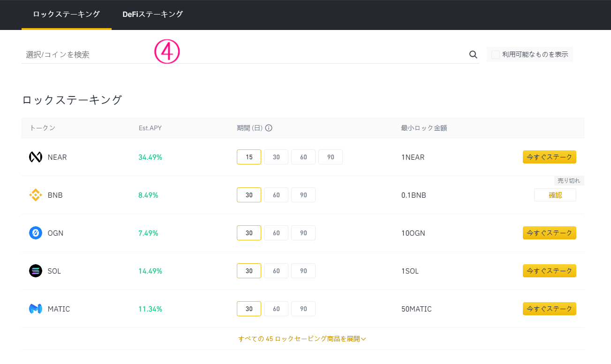
Task: Click the NEAR 34.49% APY value
Action: tap(150, 157)
